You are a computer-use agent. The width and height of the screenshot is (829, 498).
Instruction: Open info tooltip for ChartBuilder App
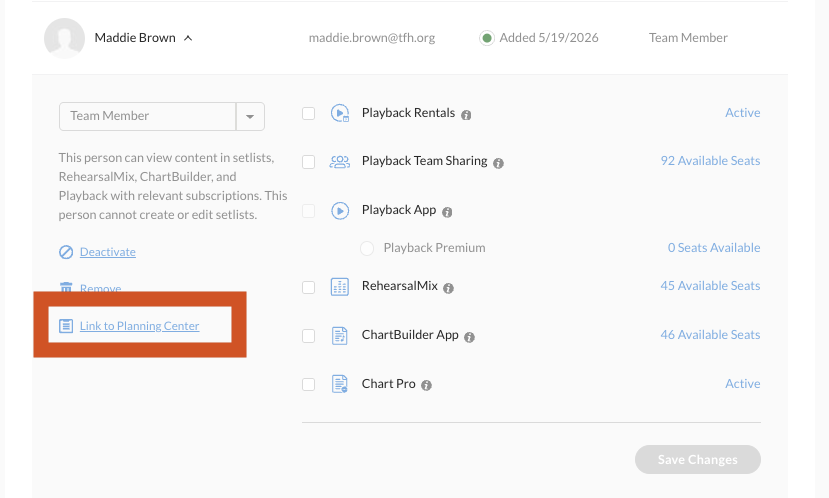click(469, 337)
